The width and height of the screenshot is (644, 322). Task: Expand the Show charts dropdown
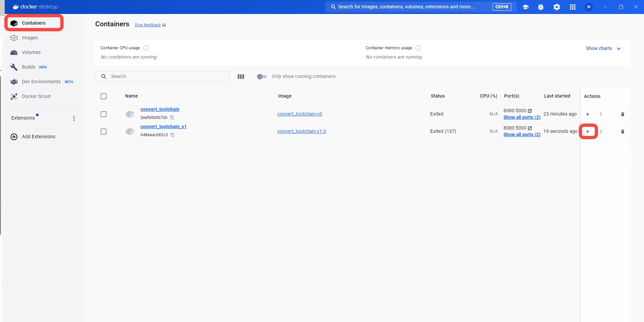coord(603,48)
